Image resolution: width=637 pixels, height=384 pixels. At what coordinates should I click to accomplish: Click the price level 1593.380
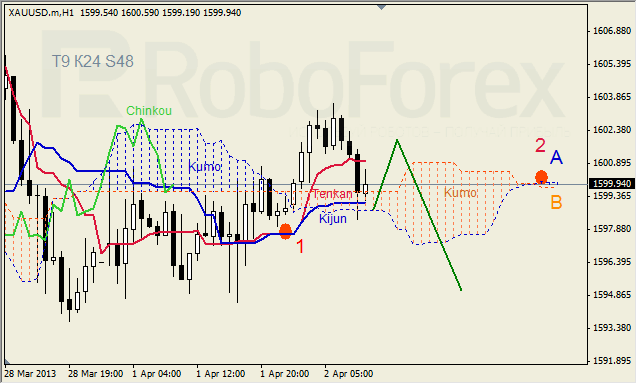pos(612,328)
